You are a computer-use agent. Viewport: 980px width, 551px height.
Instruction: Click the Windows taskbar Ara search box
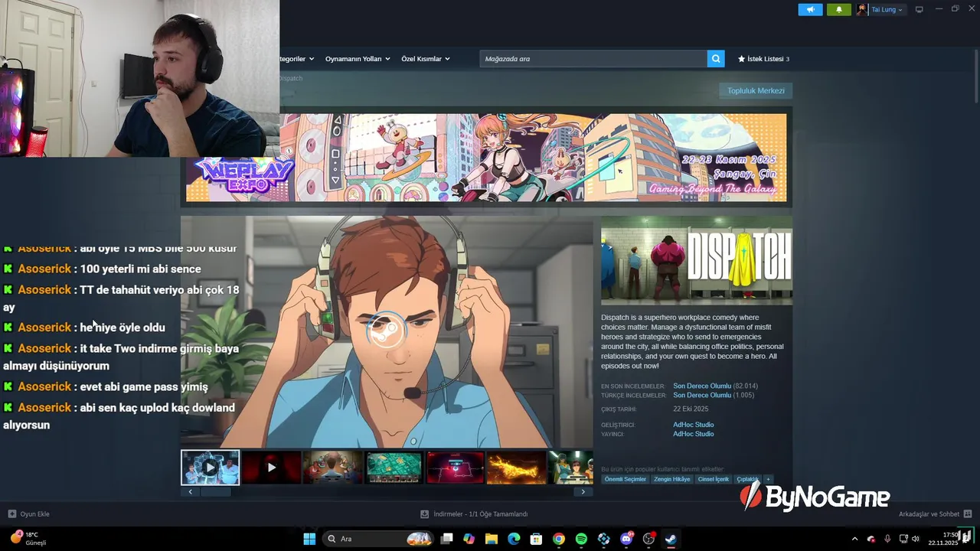(377, 539)
